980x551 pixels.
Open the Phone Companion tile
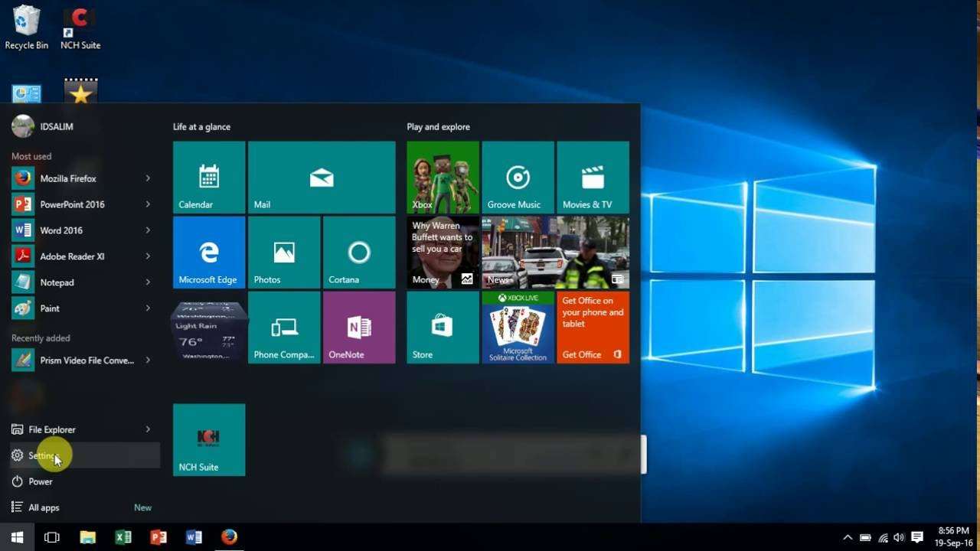click(x=284, y=327)
